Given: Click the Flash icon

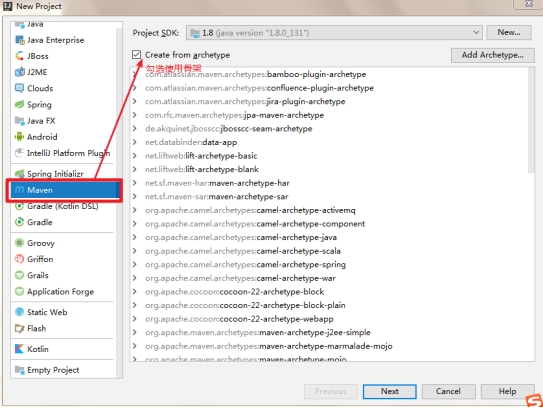Looking at the screenshot, I should 19,328.
